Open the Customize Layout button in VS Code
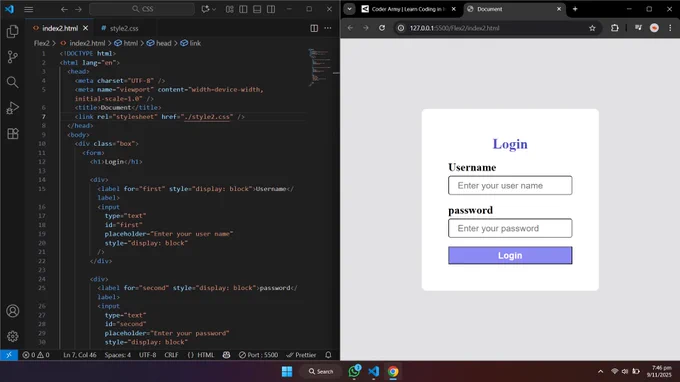 [x=229, y=9]
